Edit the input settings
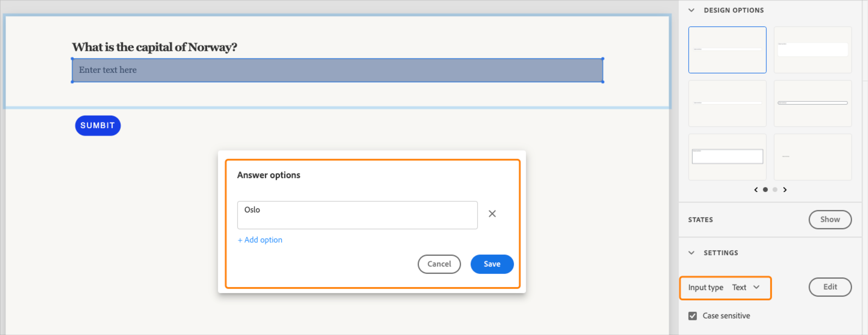The width and height of the screenshot is (868, 335). point(830,287)
